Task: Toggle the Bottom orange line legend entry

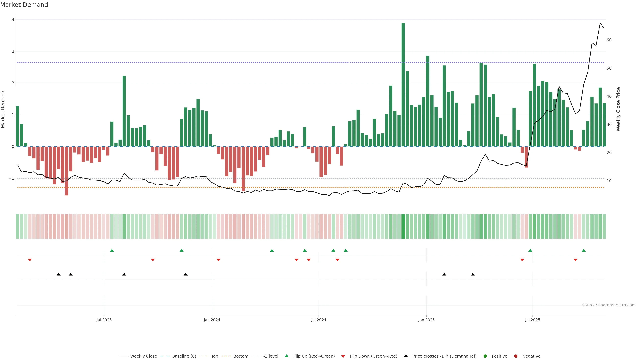Action: (x=240, y=356)
